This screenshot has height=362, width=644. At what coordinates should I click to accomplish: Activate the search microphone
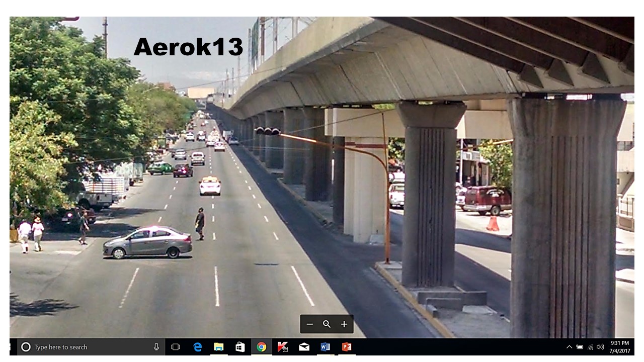click(157, 347)
